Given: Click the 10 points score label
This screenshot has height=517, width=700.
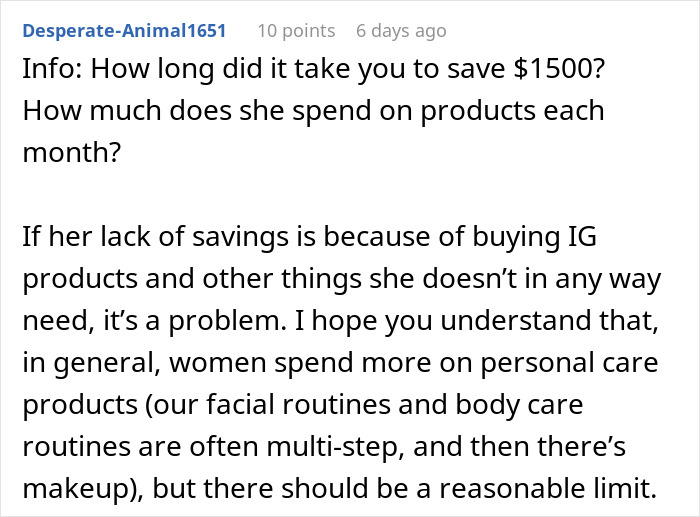Looking at the screenshot, I should 296,31.
